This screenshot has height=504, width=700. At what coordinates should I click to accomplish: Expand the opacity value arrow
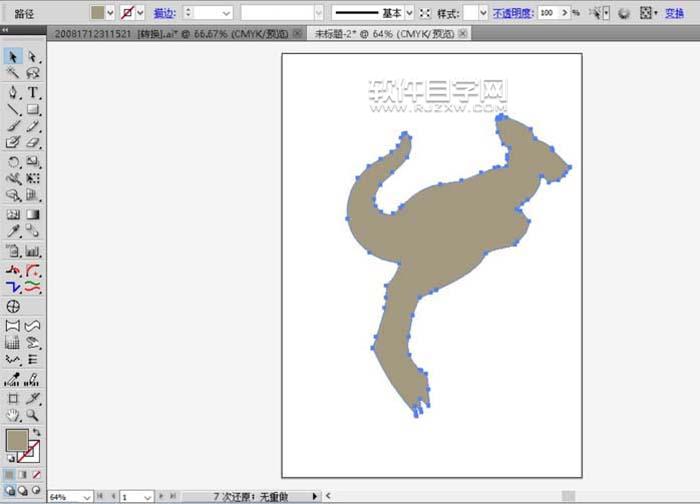tap(565, 13)
